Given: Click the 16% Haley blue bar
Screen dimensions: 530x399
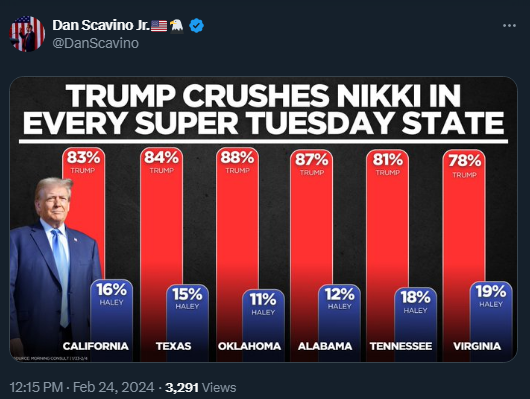Looking at the screenshot, I should 111,320.
